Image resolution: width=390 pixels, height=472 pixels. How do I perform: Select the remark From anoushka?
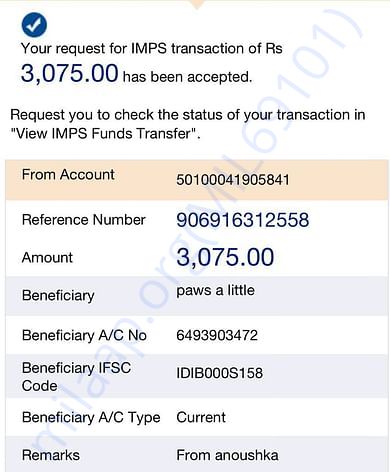227,455
